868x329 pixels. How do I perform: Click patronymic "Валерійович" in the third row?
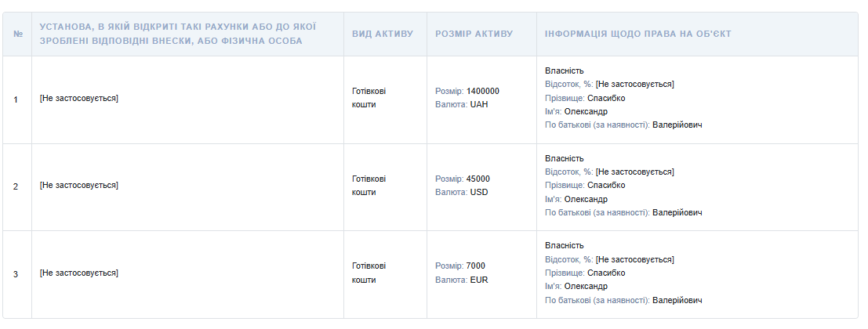pos(677,301)
